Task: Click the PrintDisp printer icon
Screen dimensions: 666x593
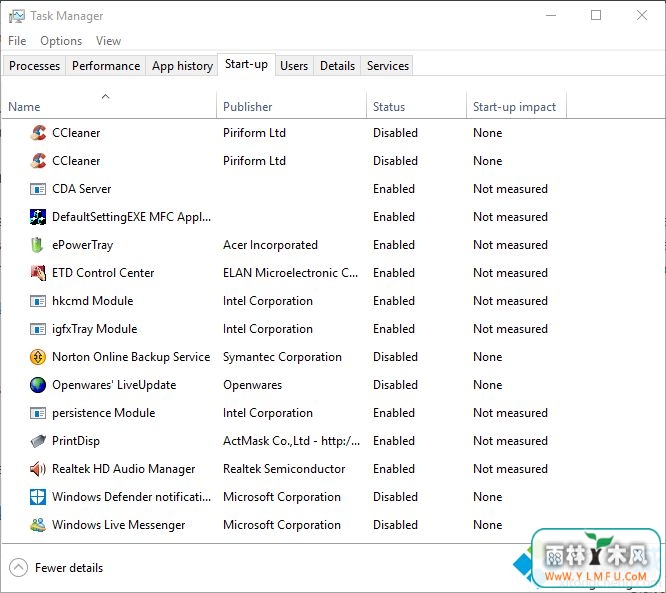Action: tap(38, 441)
